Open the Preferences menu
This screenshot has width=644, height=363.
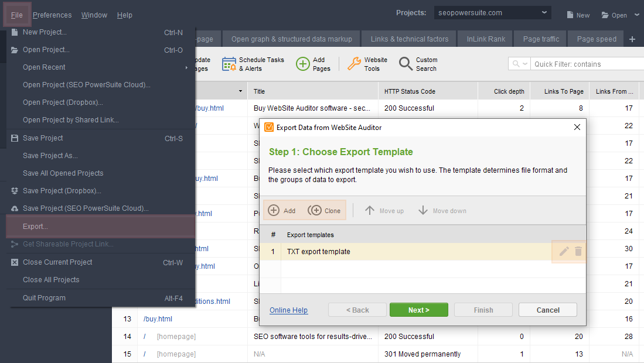click(x=52, y=15)
